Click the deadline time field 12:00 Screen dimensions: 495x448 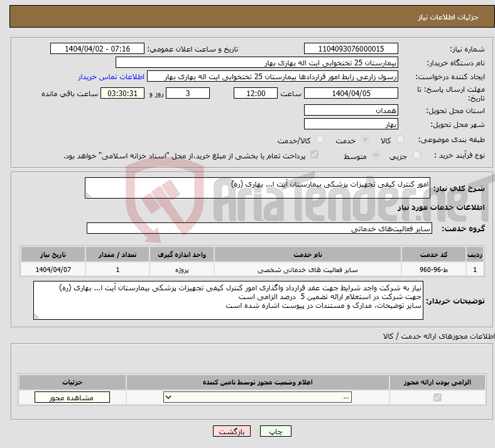pos(256,94)
